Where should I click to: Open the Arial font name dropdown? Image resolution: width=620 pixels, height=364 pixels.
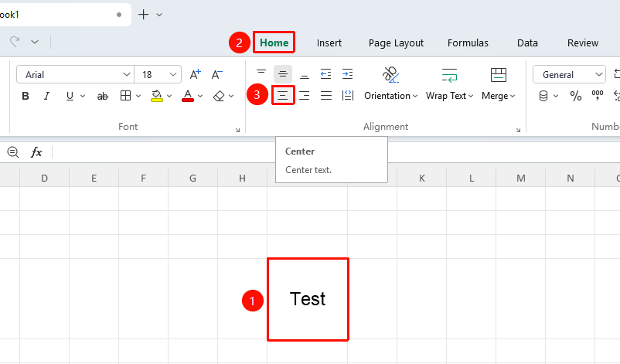click(126, 74)
